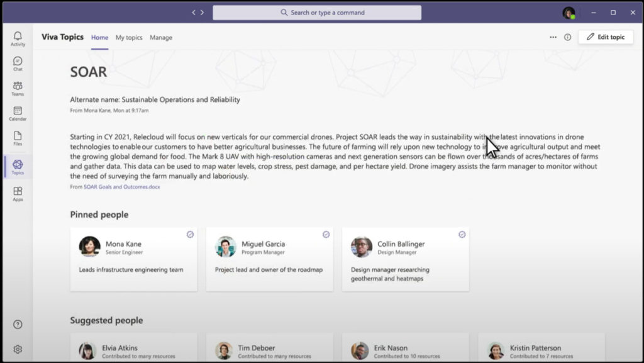Click Elvia Atkins's avatar

click(x=87, y=351)
